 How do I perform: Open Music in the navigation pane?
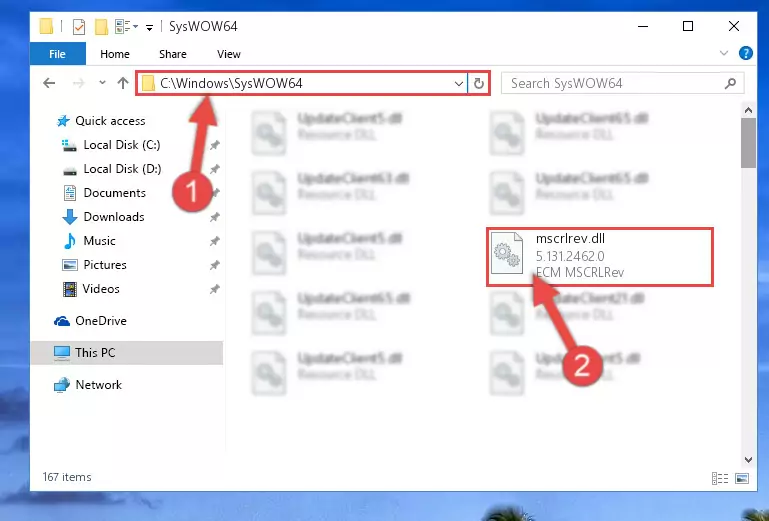coord(90,241)
